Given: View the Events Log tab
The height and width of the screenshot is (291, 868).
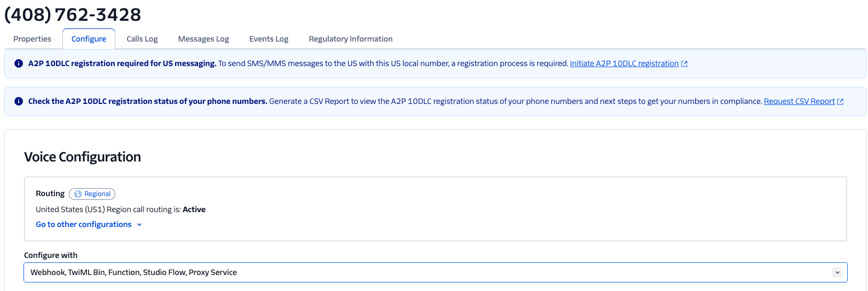Looking at the screenshot, I should pyautogui.click(x=269, y=39).
